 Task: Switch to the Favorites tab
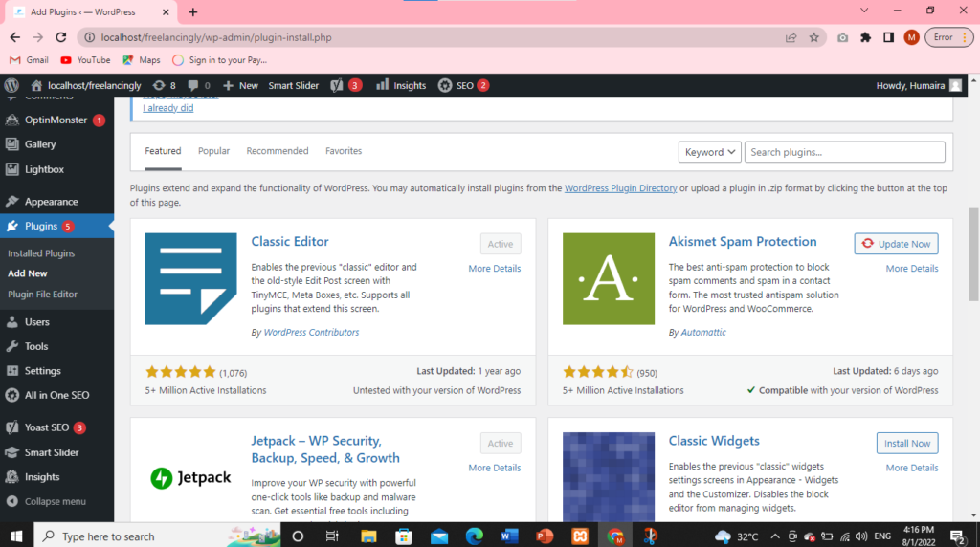click(344, 151)
